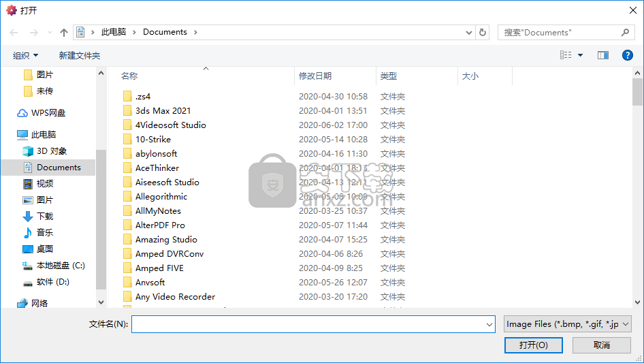644x363 pixels.
Task: Select the Aiseesoft Studio folder
Action: 161,182
